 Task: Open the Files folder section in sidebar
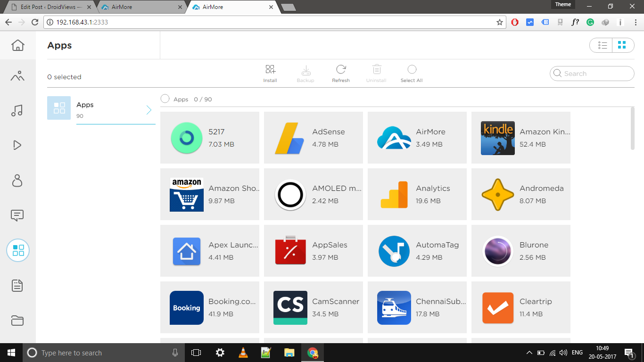17,321
